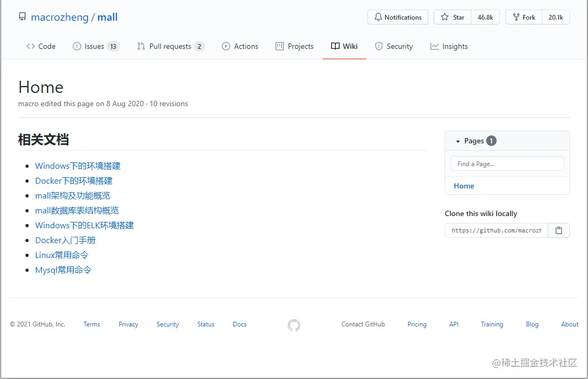This screenshot has height=379, width=588.
Task: Open the Training footer link
Action: pyautogui.click(x=492, y=324)
